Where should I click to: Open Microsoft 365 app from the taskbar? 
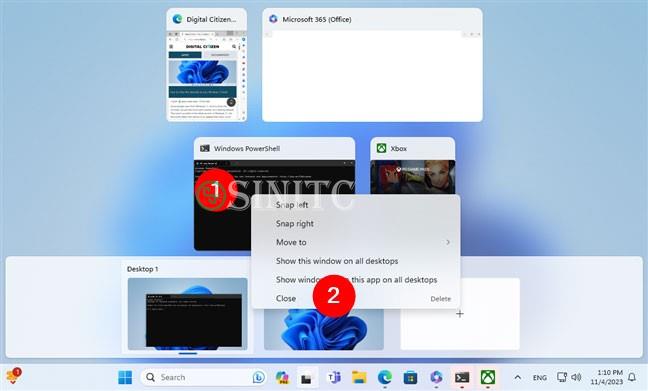436,377
